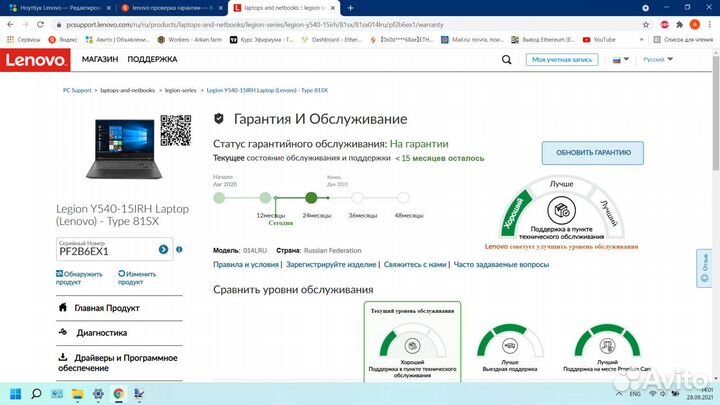Click the browser address bar

pos(348,25)
